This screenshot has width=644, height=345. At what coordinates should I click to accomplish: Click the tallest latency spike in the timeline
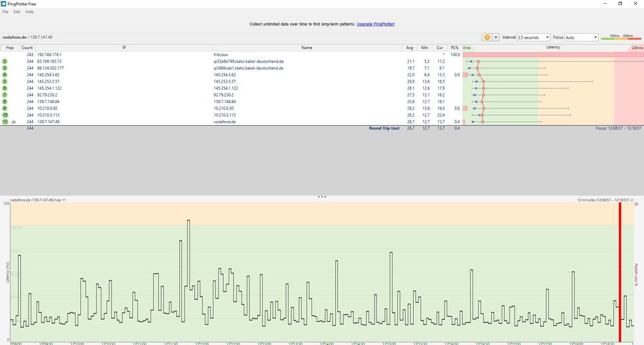click(x=188, y=253)
